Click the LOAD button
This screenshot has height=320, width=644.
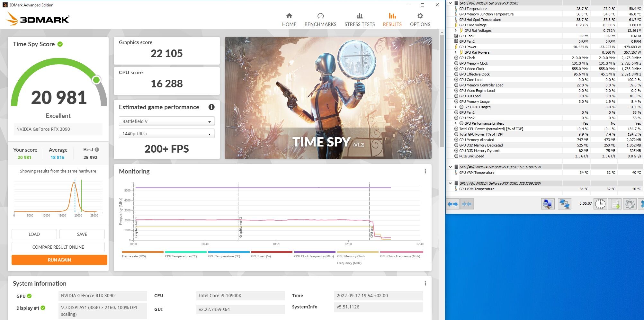coord(34,234)
